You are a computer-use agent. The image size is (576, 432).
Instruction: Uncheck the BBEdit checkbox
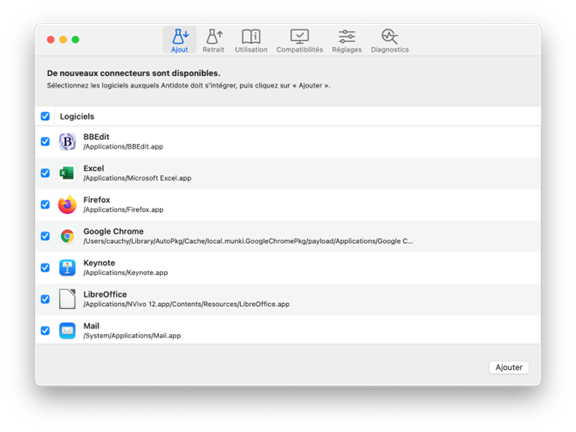[45, 141]
